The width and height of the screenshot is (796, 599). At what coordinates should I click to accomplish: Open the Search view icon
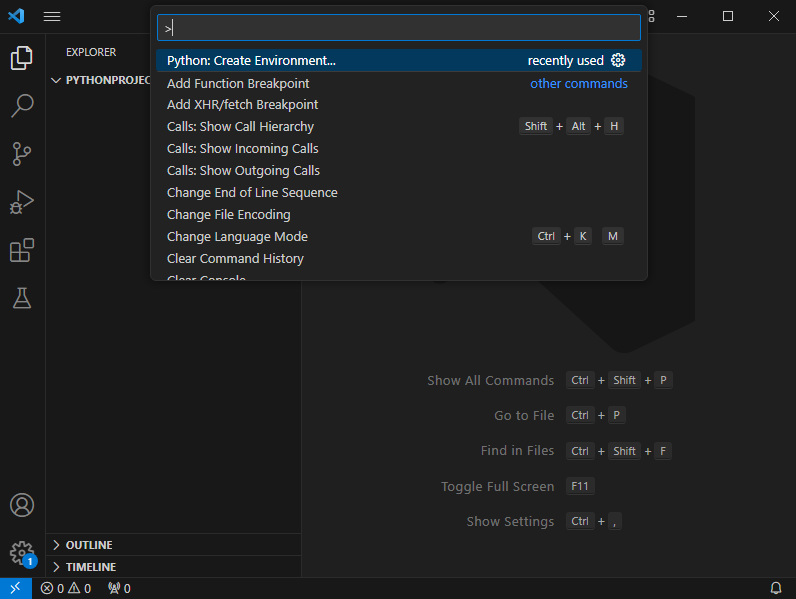coord(22,105)
